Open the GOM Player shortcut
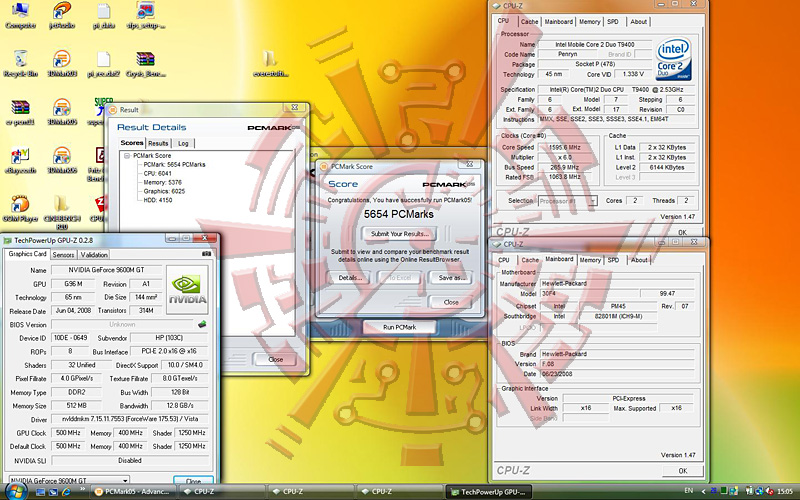800x500 pixels. coord(20,209)
